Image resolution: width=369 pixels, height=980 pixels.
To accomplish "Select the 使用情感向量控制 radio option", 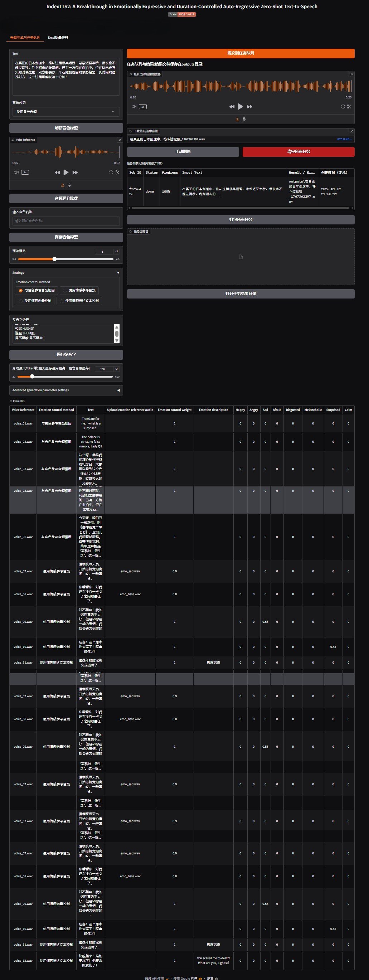I will click(x=35, y=301).
